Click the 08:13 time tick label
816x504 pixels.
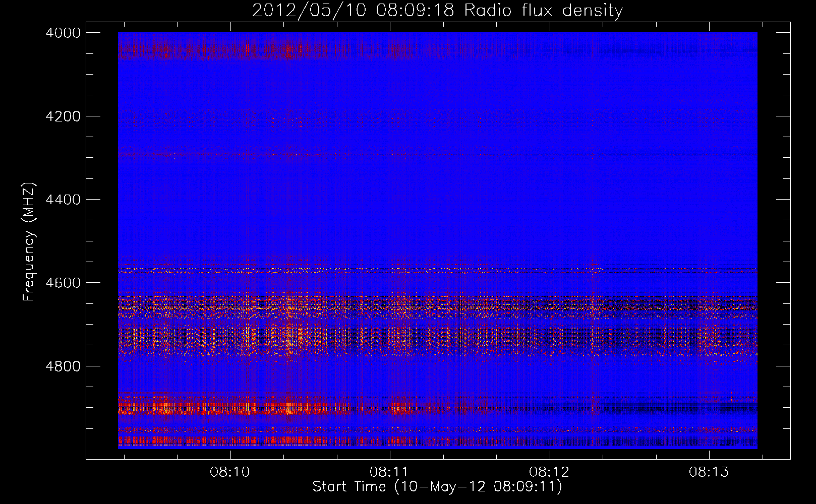tap(709, 472)
